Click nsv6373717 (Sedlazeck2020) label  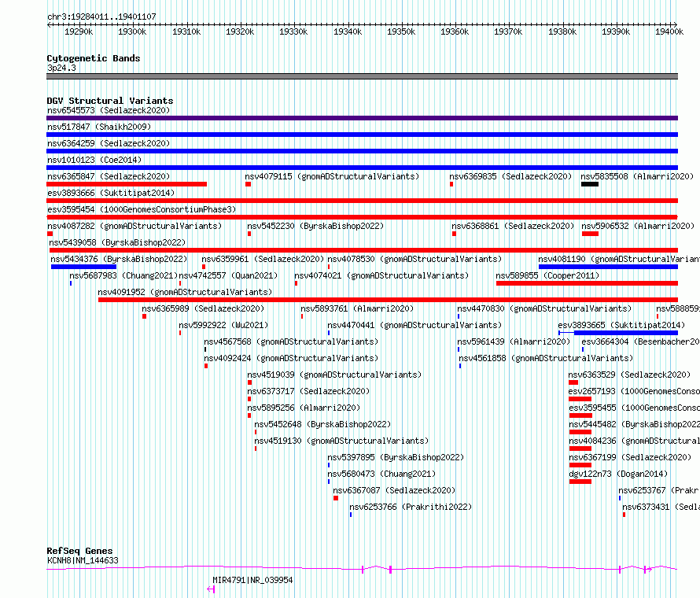pyautogui.click(x=308, y=391)
